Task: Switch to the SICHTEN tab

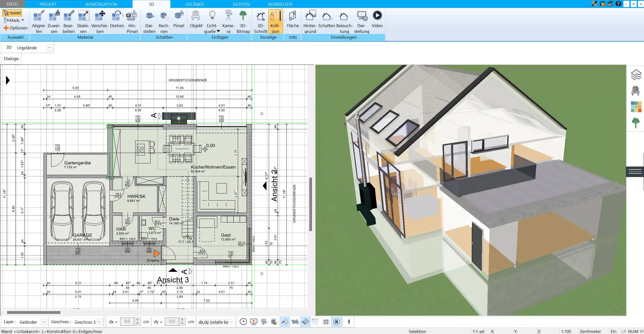Action: (241, 4)
